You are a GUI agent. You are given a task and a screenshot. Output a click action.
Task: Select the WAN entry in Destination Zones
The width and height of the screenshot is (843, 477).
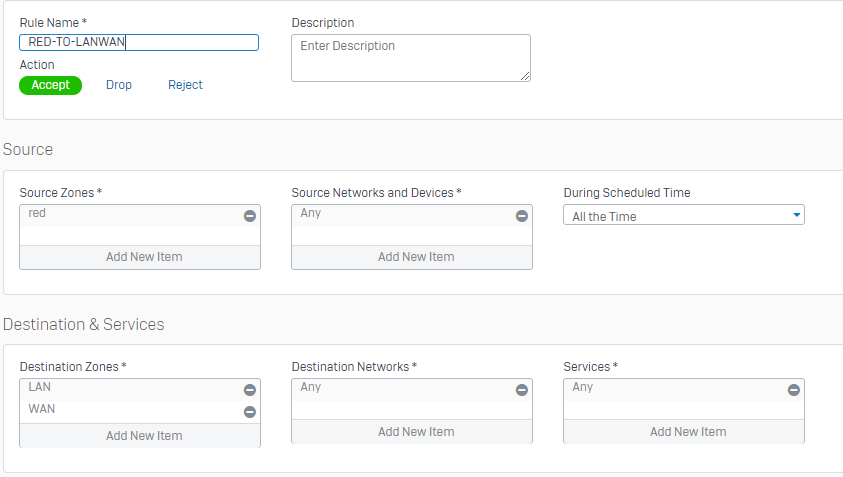tap(120, 410)
